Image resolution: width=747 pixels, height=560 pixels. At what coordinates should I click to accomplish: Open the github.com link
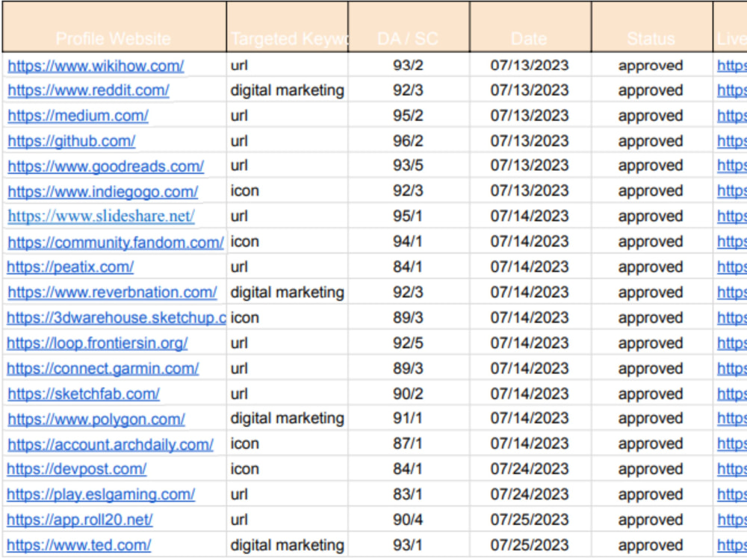tap(72, 141)
